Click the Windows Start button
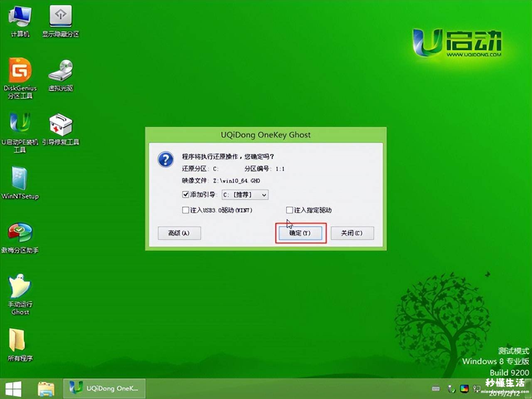532x399 pixels. point(13,389)
